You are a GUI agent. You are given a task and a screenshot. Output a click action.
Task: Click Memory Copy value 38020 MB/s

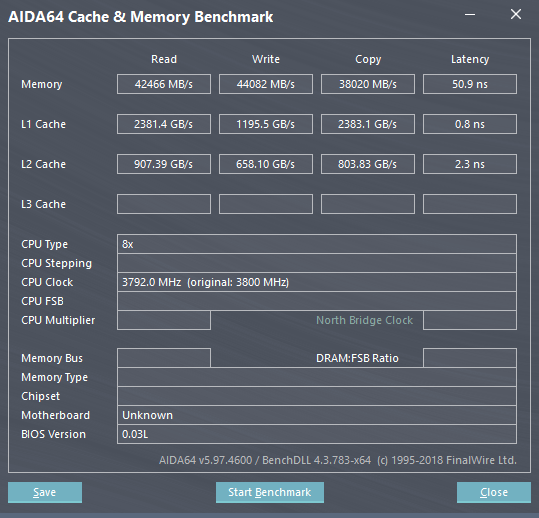click(368, 84)
